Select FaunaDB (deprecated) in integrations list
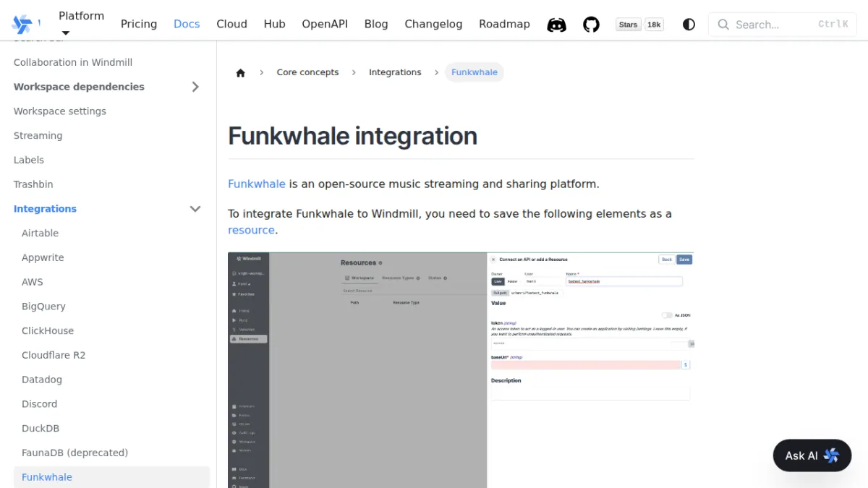Viewport: 868px width, 488px height. point(75,453)
